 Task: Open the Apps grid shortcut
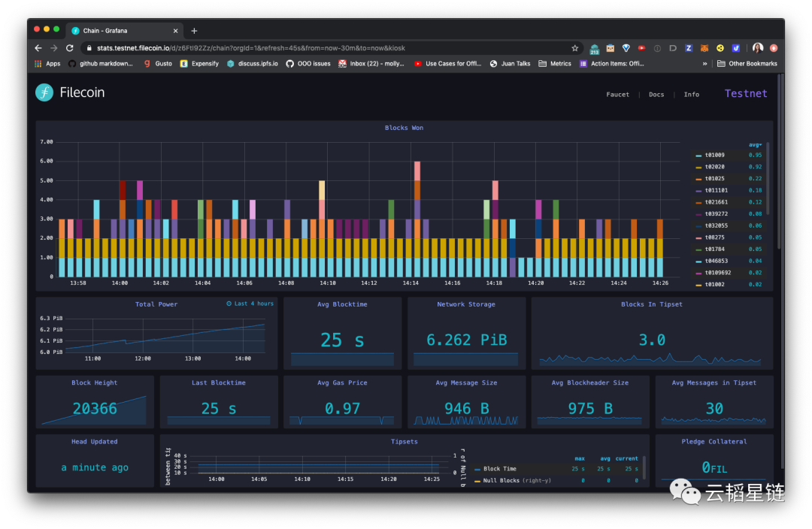[47, 64]
